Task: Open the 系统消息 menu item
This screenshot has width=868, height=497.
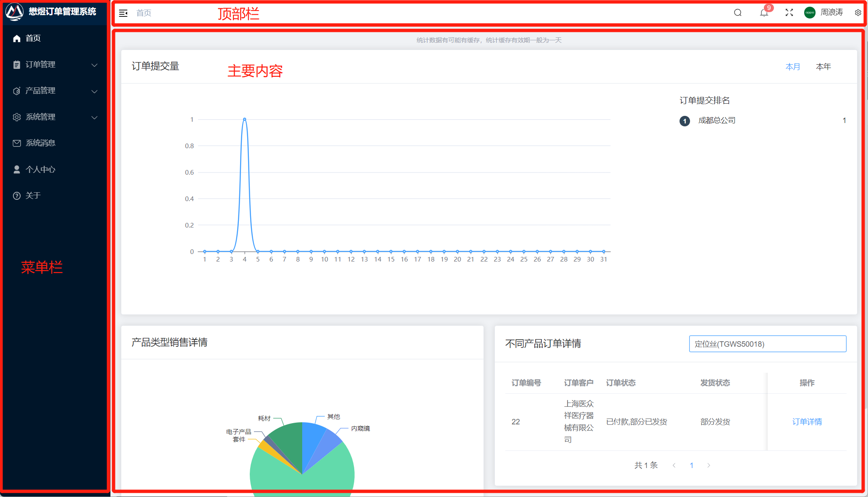Action: (x=55, y=143)
